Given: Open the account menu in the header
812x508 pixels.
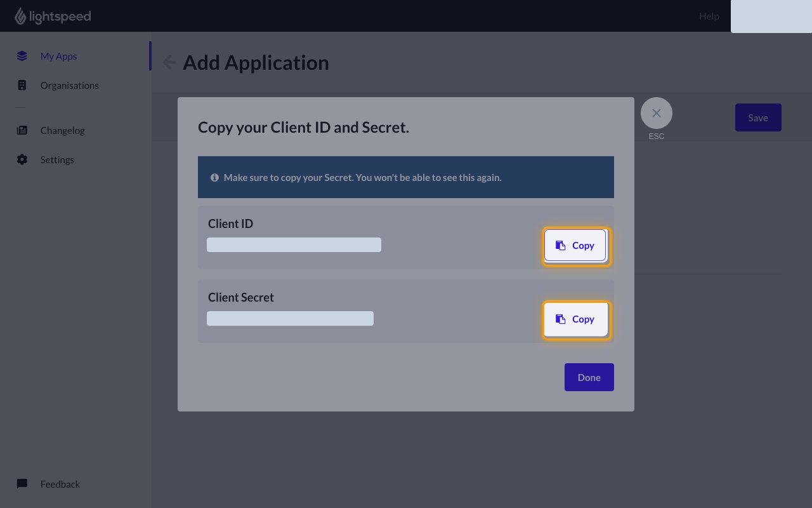Looking at the screenshot, I should point(771,17).
